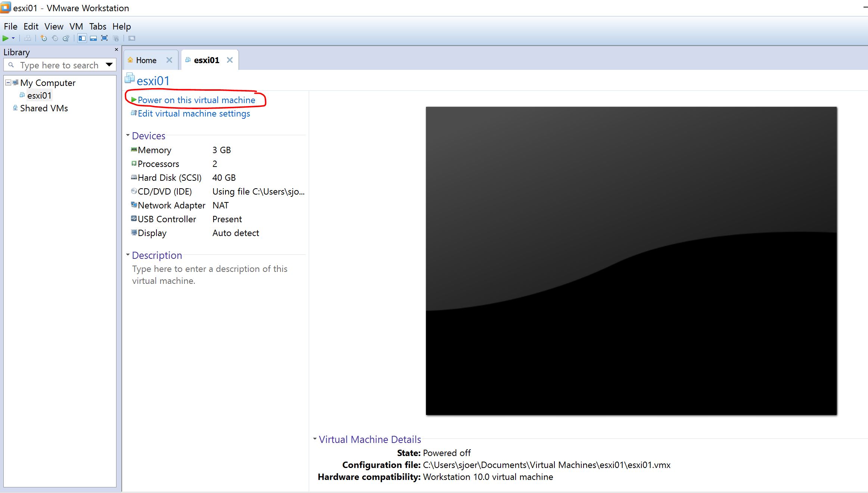
Task: Power on this virtual machine
Action: [196, 100]
